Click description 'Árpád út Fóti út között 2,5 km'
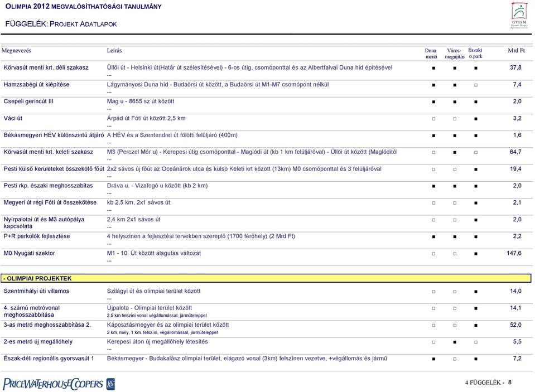 coord(146,118)
